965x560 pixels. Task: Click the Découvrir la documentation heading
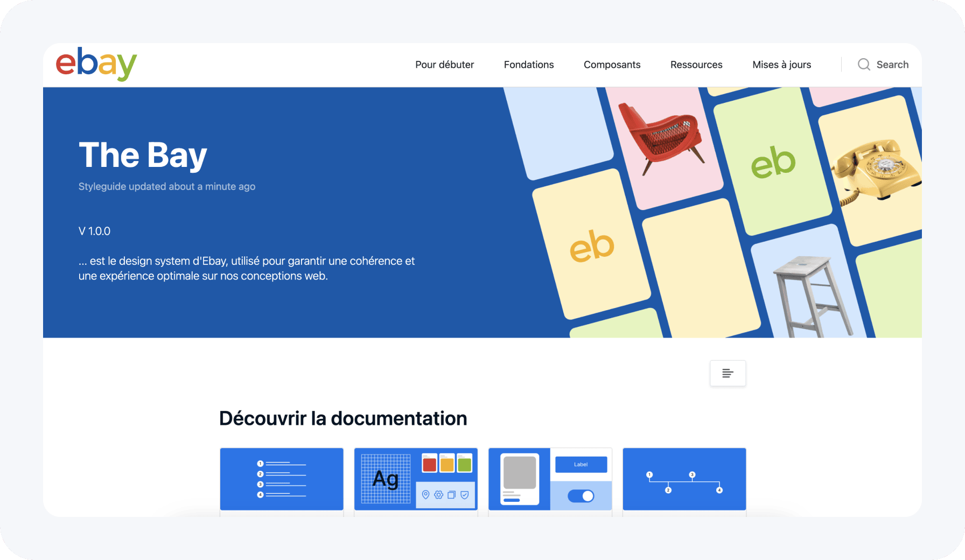pos(343,418)
